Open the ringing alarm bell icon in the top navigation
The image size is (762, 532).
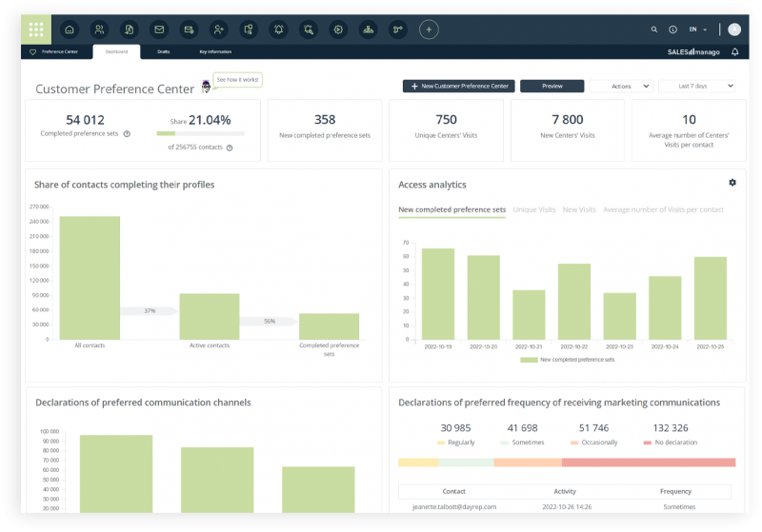coord(278,30)
